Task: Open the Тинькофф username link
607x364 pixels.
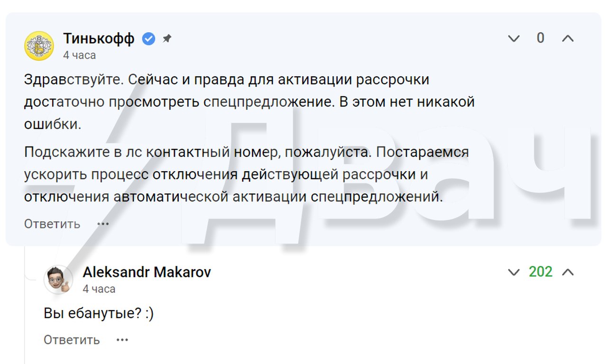Action: coord(99,38)
